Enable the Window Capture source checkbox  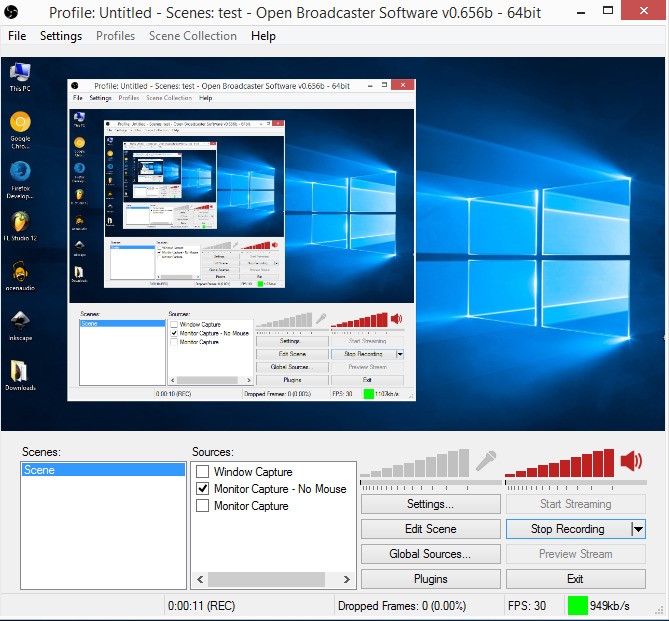203,472
